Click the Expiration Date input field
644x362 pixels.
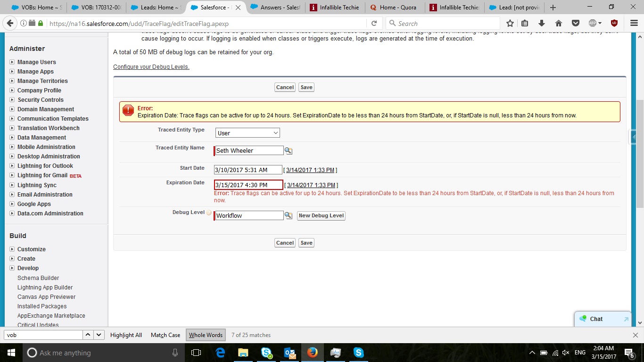click(248, 184)
